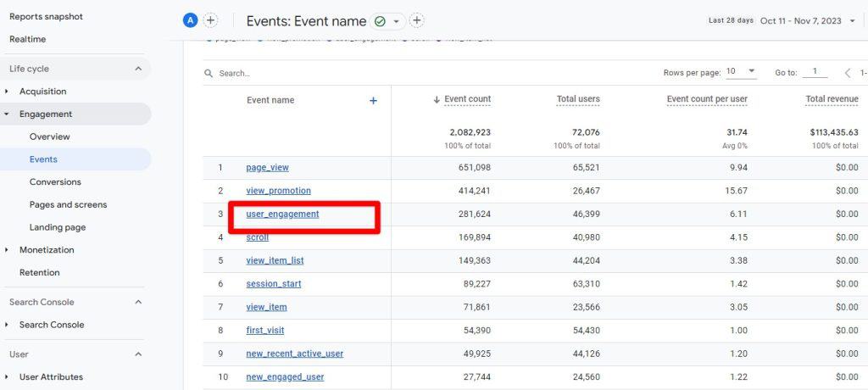Click the magnifier search icon in the table
The height and width of the screenshot is (390, 868).
[209, 73]
